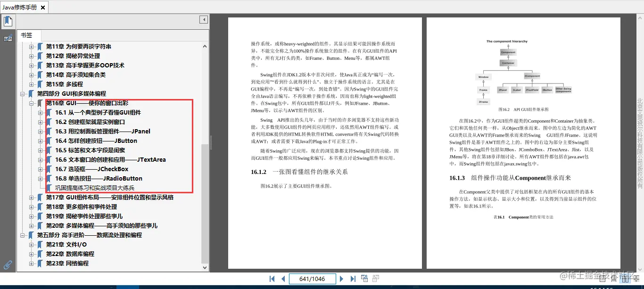Open the signature annotation tool icon below Bookmarks
This screenshot has height=289, width=644.
[x=8, y=38]
